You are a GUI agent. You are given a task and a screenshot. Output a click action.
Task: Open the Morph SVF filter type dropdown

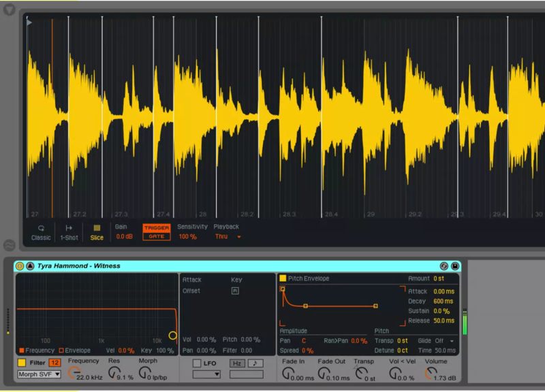40,374
